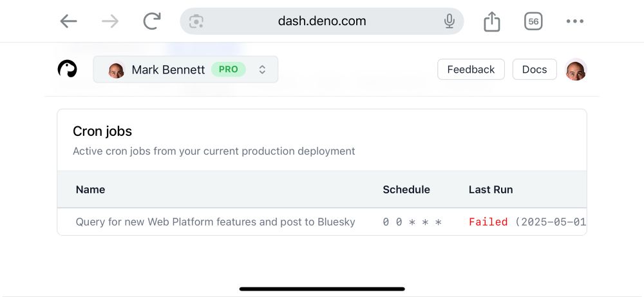Click the Deno logo icon
The image size is (644, 297).
point(68,68)
